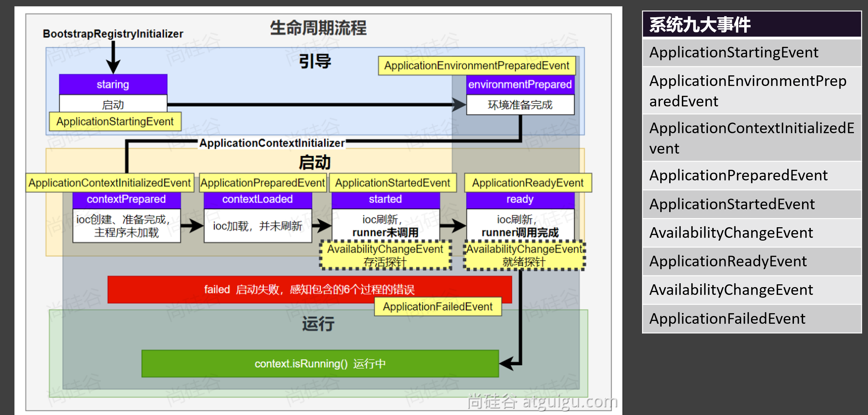Select ApplicationEnvironmentPreparedEvent yellow label in diagram
Viewport: 868px width, 415px height.
(x=477, y=66)
